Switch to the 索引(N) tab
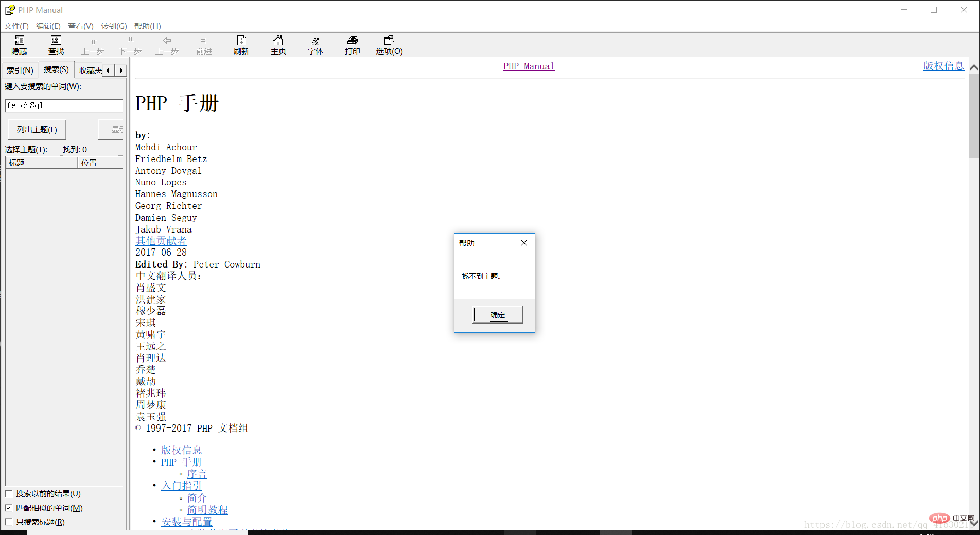 click(20, 70)
